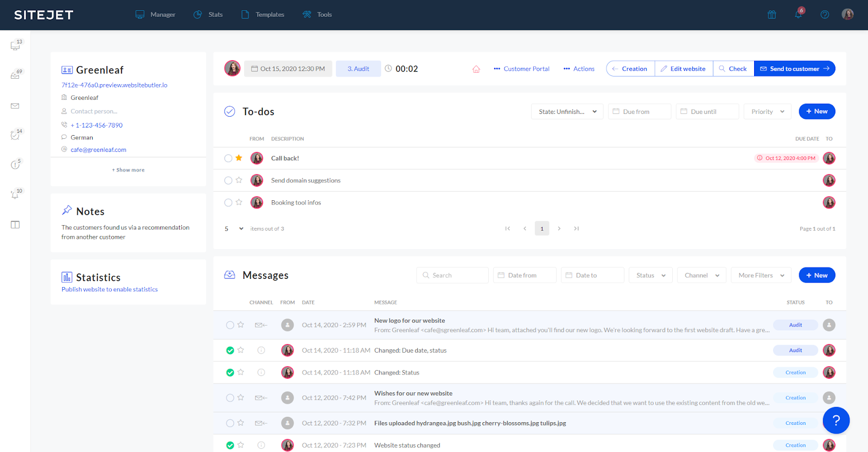Open the Customer Portal menu
Viewport: 868px width, 452px height.
pos(521,69)
